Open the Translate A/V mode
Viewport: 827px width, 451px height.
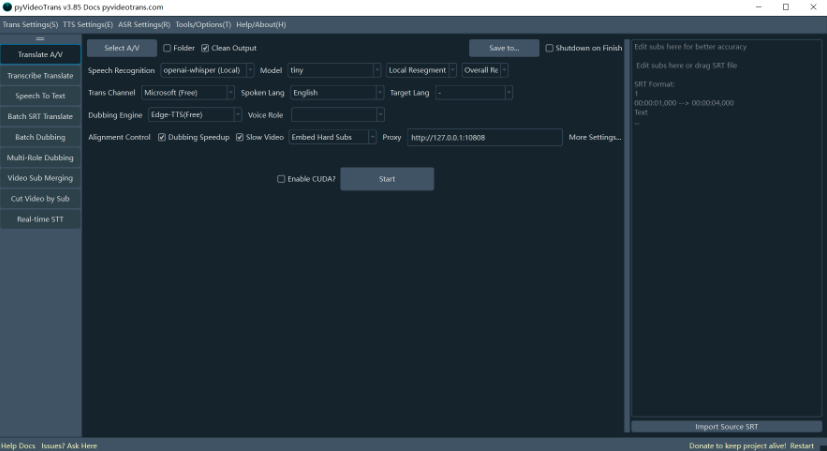point(40,54)
